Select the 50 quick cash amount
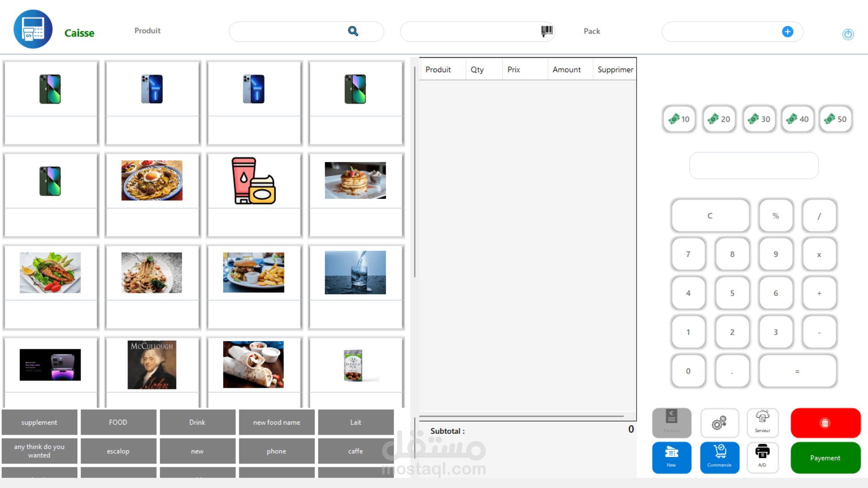The width and height of the screenshot is (868, 488). click(x=835, y=119)
